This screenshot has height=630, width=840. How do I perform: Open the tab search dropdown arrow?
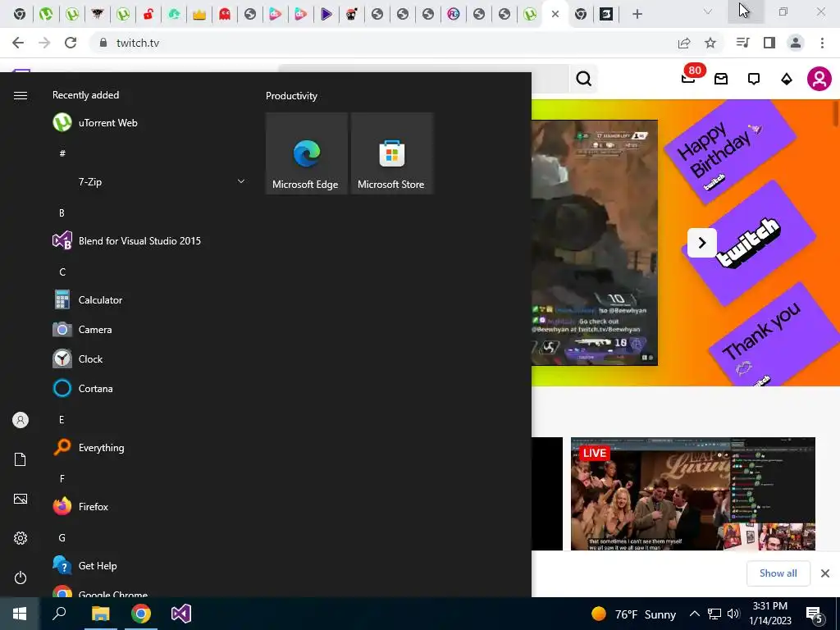(708, 11)
